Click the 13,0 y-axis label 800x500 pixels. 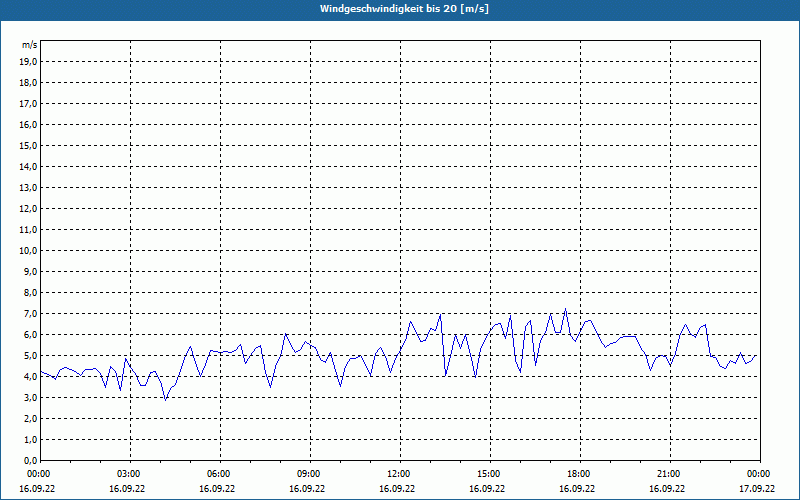tap(28, 188)
